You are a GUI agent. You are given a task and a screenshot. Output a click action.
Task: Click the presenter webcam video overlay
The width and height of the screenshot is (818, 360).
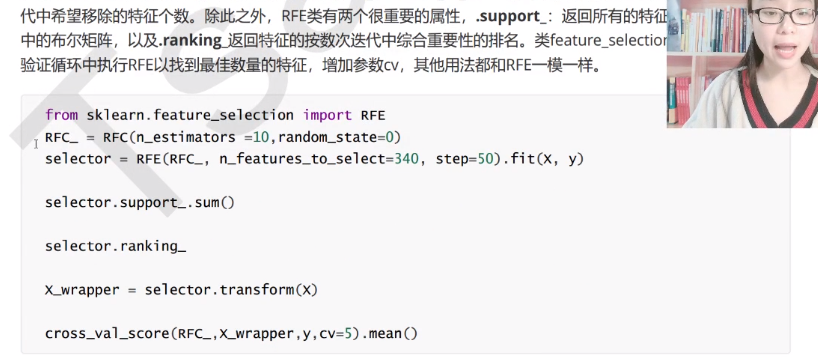[x=742, y=64]
